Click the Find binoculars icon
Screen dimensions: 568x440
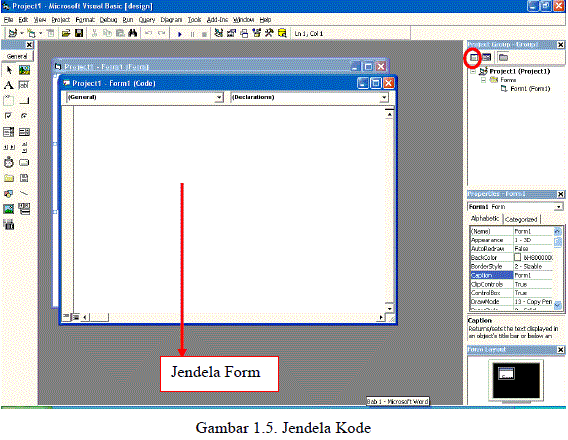pyautogui.click(x=133, y=33)
